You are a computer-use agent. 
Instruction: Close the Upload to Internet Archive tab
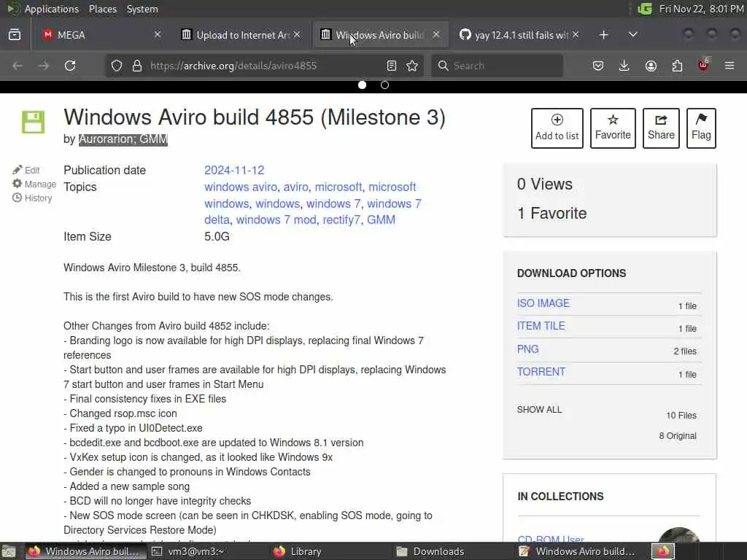click(297, 35)
